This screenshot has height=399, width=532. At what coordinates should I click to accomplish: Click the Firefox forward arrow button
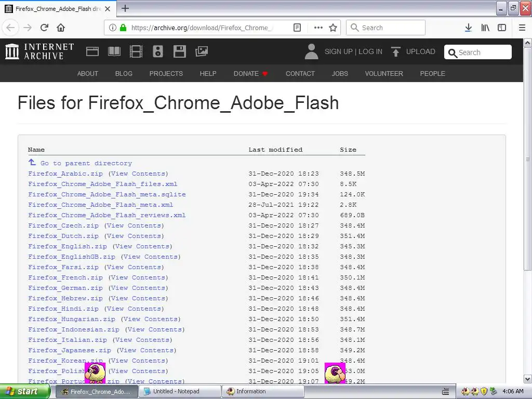pos(28,28)
